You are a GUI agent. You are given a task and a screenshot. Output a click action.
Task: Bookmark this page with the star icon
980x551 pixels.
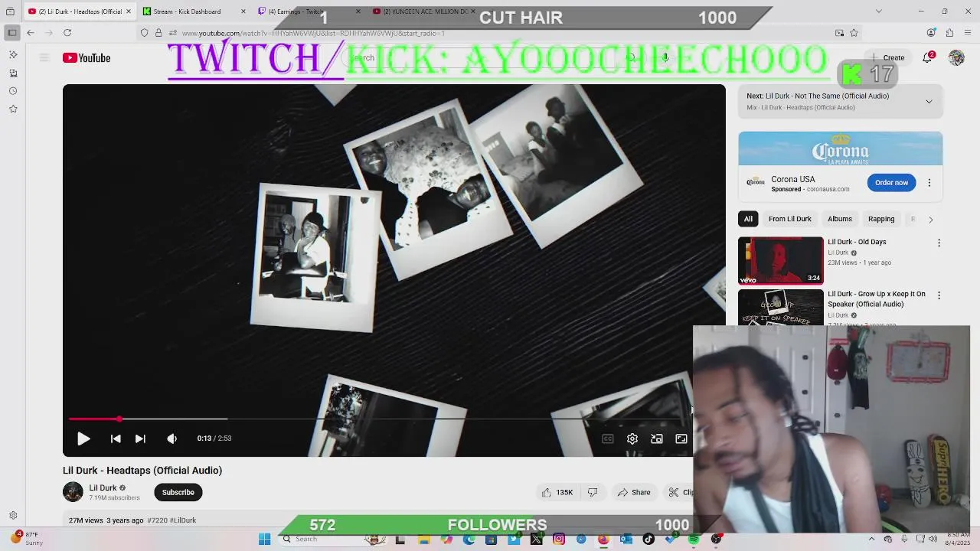coord(854,33)
